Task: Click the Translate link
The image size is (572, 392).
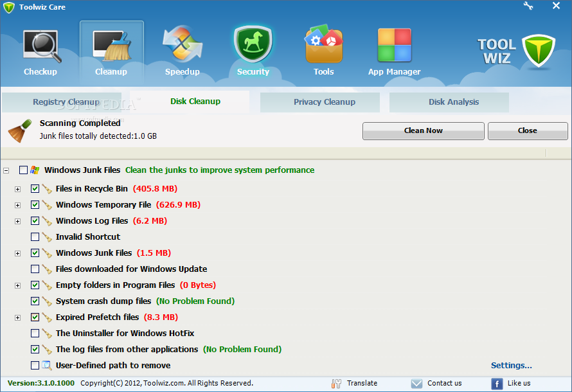Action: (x=362, y=383)
